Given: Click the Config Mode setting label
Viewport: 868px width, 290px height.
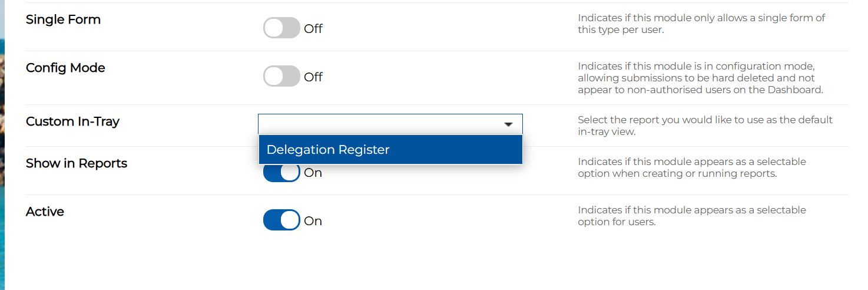Looking at the screenshot, I should pyautogui.click(x=65, y=68).
